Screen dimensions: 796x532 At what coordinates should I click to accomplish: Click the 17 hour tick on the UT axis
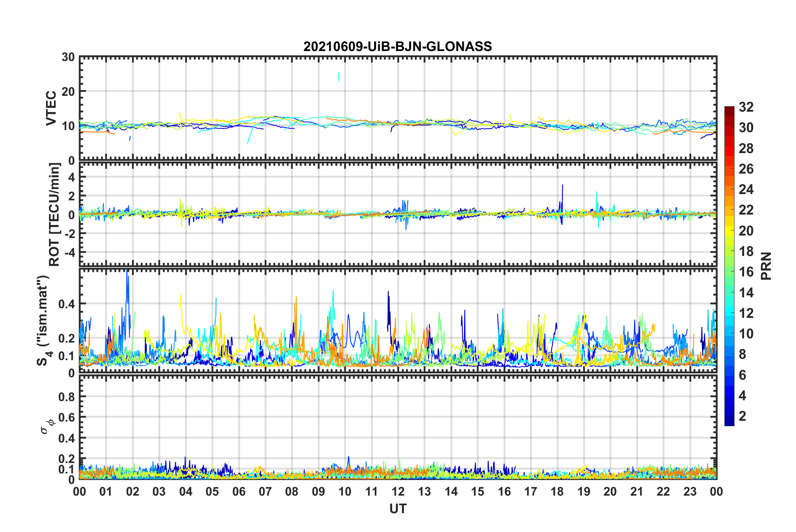click(531, 491)
